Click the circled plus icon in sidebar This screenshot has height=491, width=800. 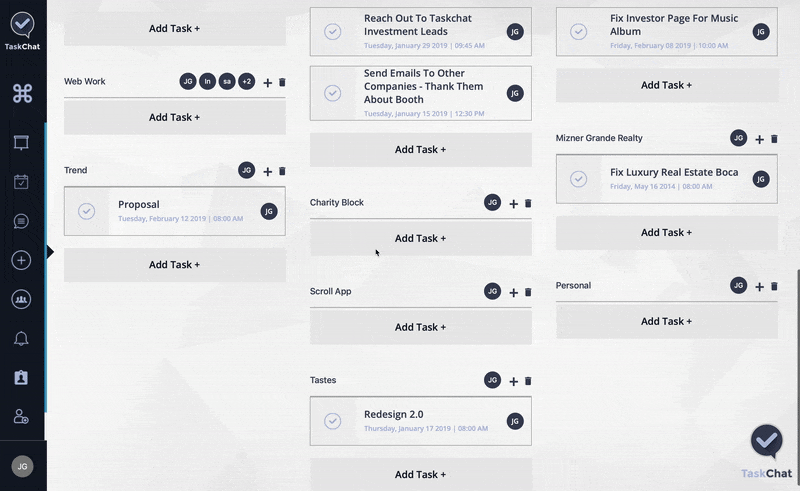21,260
